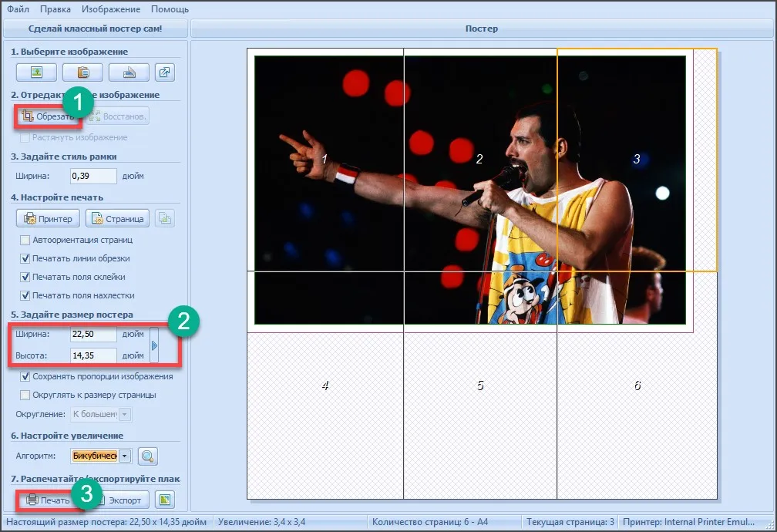The image size is (777, 532).
Task: Toggle Округлять к размеру страницы checkbox
Action: [25, 396]
